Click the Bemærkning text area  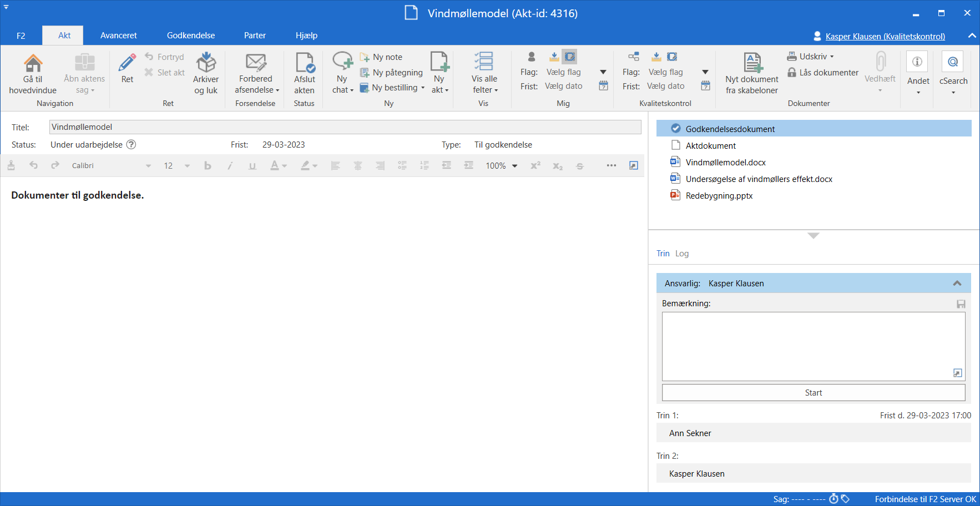[814, 346]
